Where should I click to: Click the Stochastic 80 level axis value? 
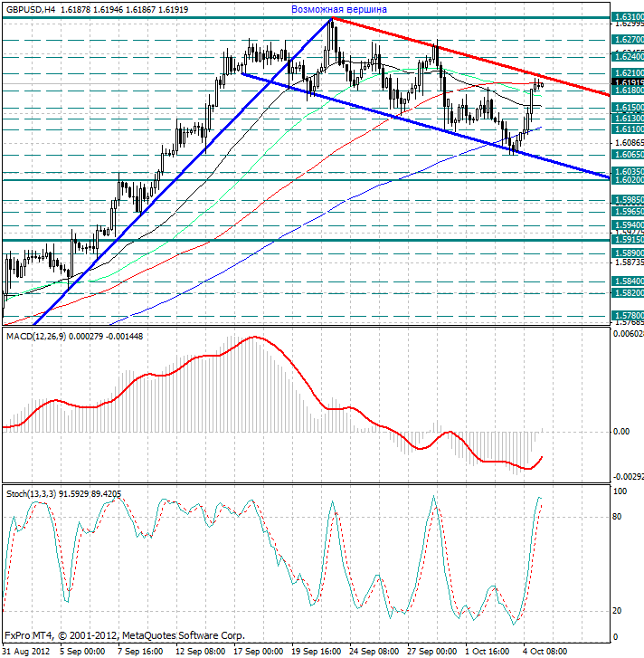617,517
